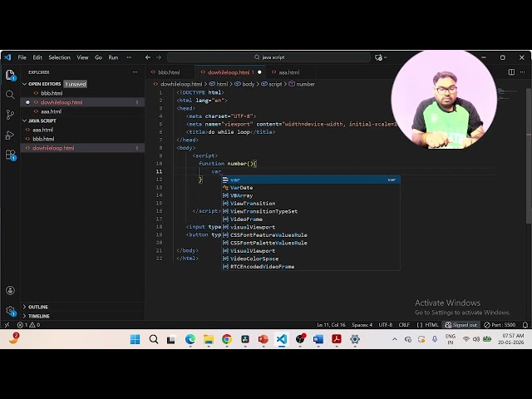Image resolution: width=532 pixels, height=399 pixels.
Task: Collapse the JAVA SCRIPT folder section
Action: (24, 121)
